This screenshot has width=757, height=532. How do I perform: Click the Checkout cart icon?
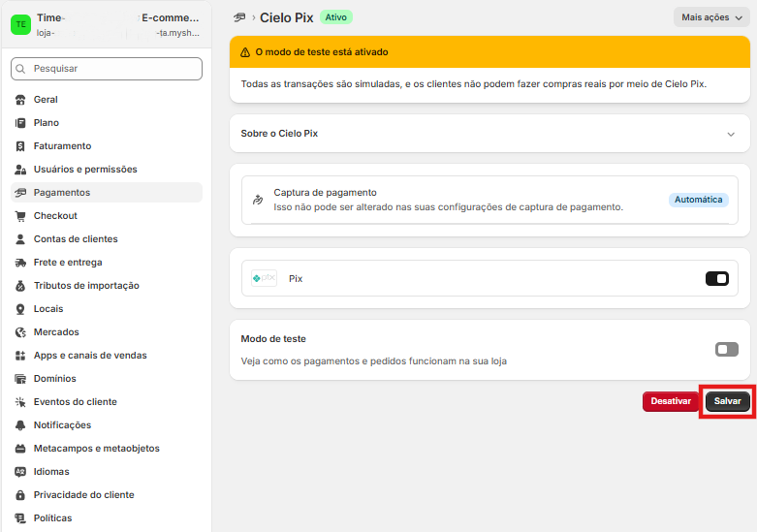click(20, 216)
